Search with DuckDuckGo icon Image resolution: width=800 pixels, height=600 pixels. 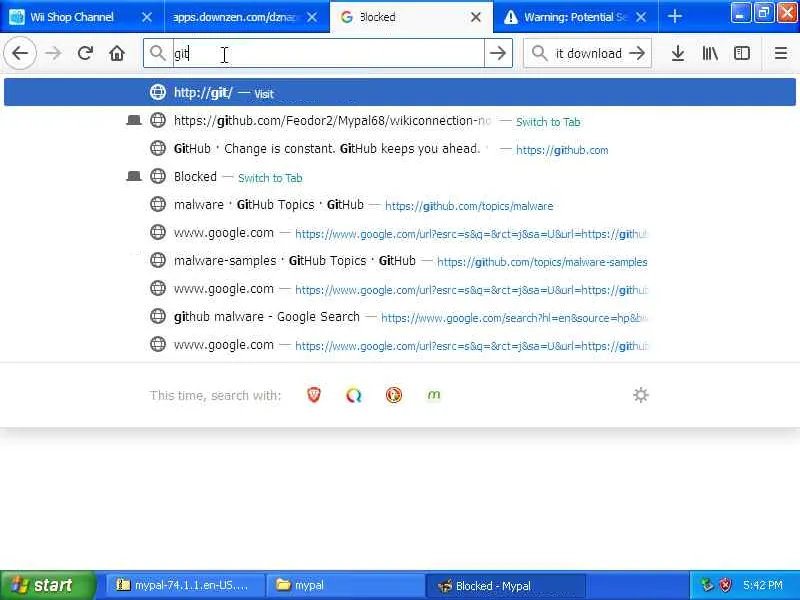tap(393, 395)
